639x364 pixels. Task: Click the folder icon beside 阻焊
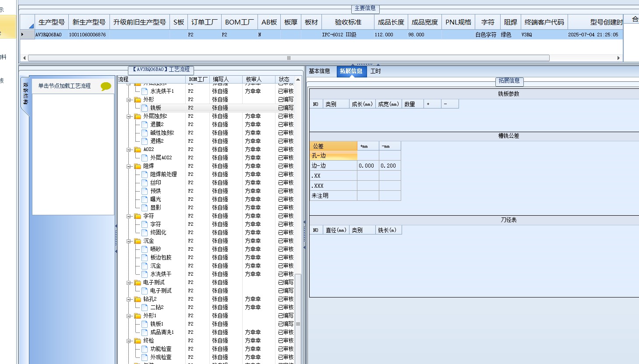click(x=138, y=166)
